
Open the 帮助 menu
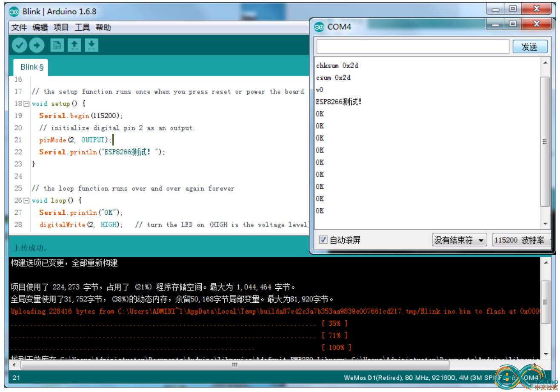click(x=103, y=28)
